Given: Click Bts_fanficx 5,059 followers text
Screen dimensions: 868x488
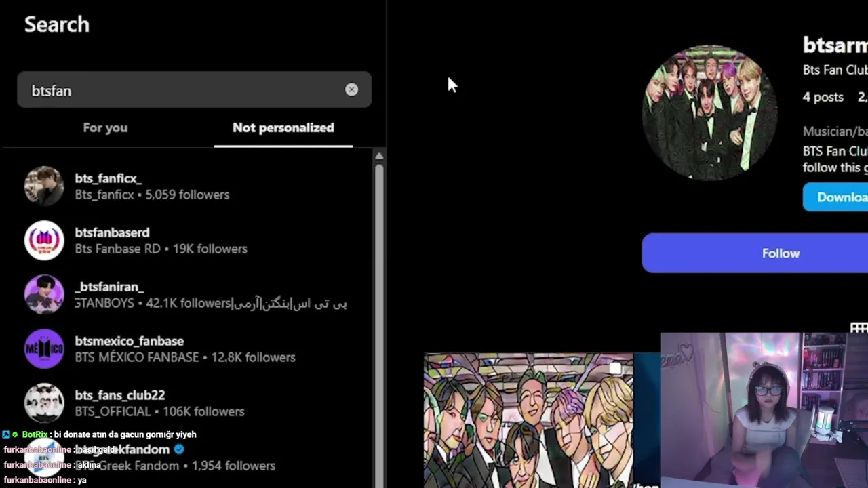Looking at the screenshot, I should click(x=152, y=195).
